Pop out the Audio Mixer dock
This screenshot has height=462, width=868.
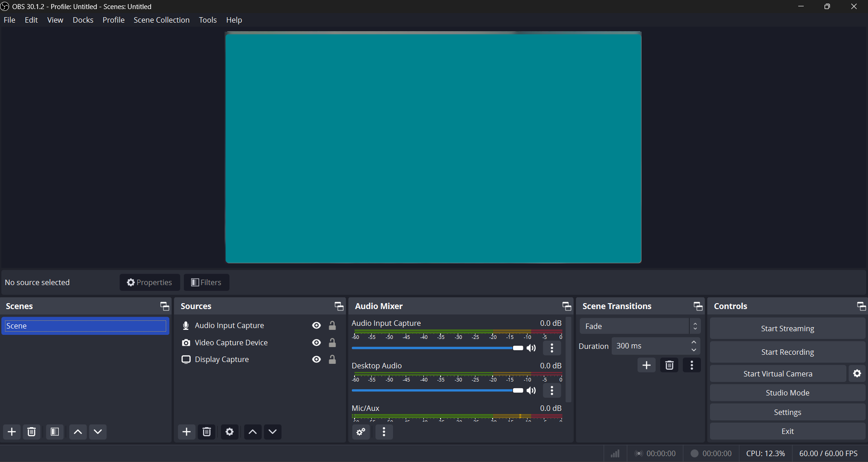coord(566,306)
